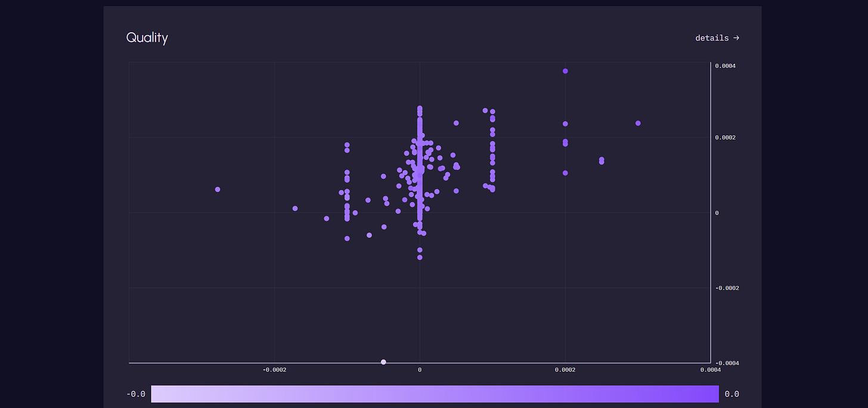Select the pale point on the bottom axis

tap(383, 362)
